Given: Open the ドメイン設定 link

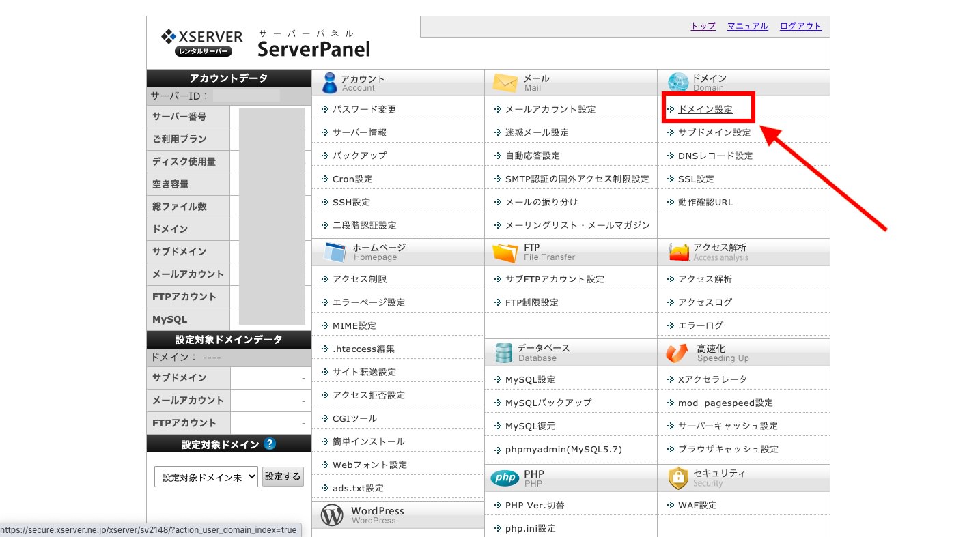Looking at the screenshot, I should point(705,109).
